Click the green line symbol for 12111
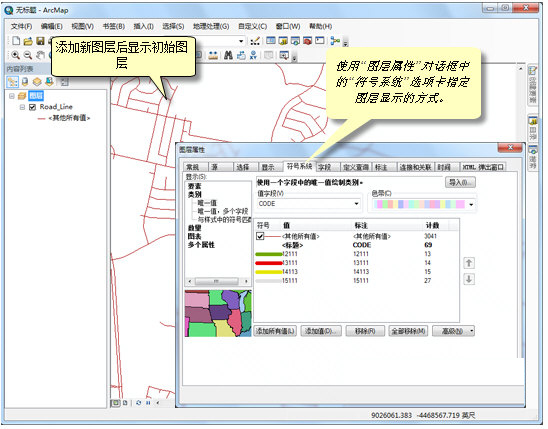Screen dimensions: 548x429 tap(268, 254)
